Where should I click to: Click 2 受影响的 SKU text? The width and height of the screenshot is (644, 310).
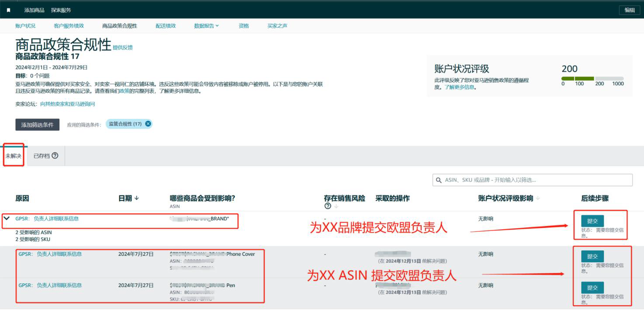click(33, 239)
